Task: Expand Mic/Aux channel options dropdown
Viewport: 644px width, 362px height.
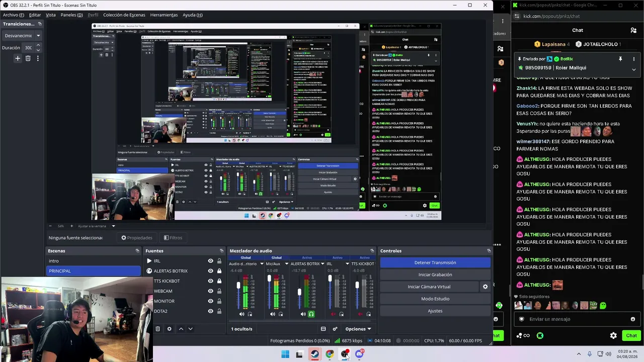Action: (x=286, y=264)
